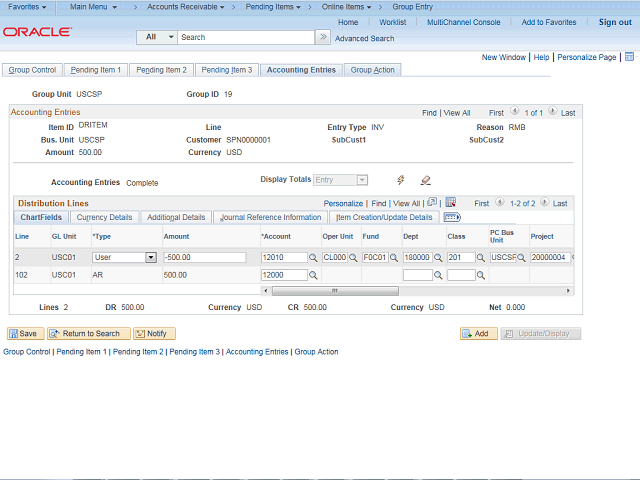The height and width of the screenshot is (480, 640).
Task: Switch to Pending Item 3 tab
Action: pos(227,70)
